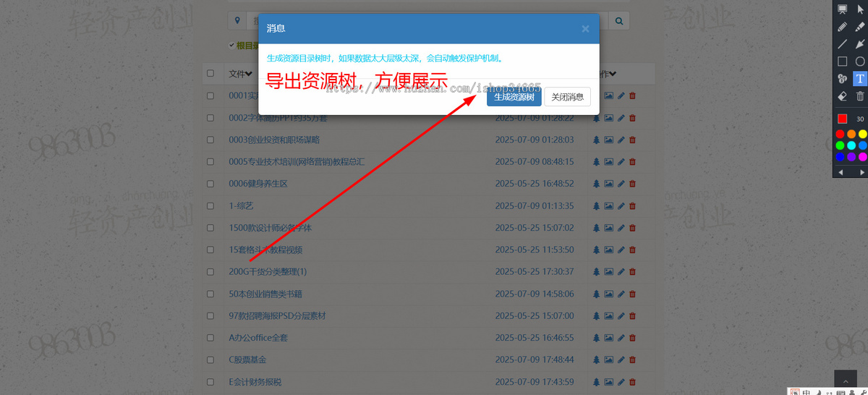Open the 0003创业投资和职场谋略 folder link
This screenshot has height=395, width=868.
pos(274,140)
